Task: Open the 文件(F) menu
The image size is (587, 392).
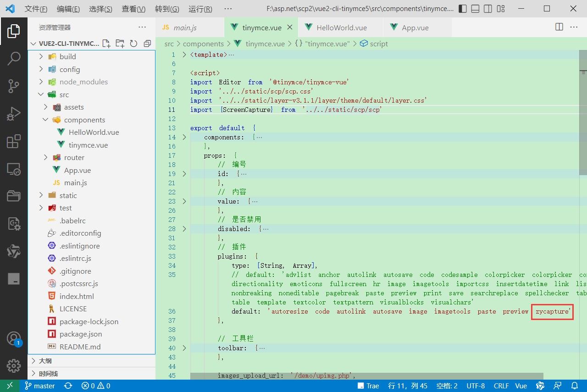Action: [x=36, y=9]
